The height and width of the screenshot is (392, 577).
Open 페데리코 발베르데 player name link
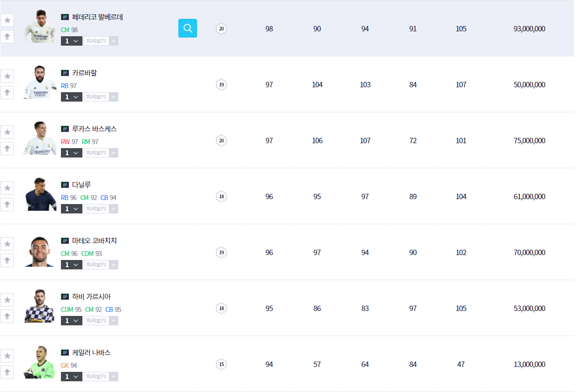97,17
